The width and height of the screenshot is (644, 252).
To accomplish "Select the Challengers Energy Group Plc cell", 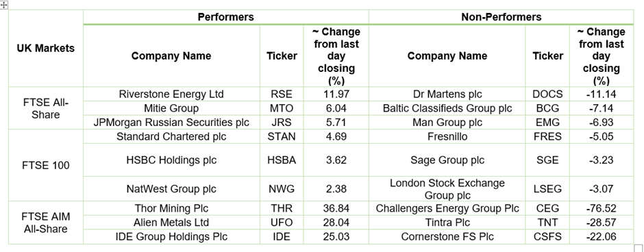I will tap(447, 208).
